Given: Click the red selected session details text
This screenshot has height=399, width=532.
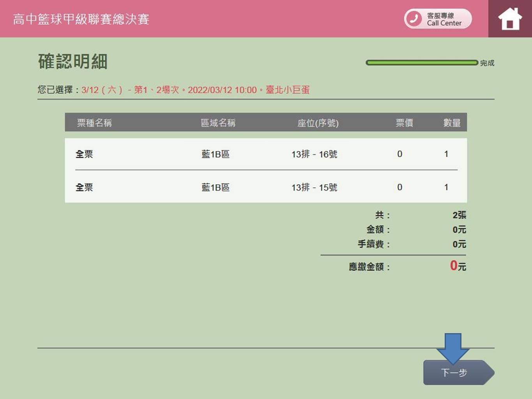Looking at the screenshot, I should 195,90.
